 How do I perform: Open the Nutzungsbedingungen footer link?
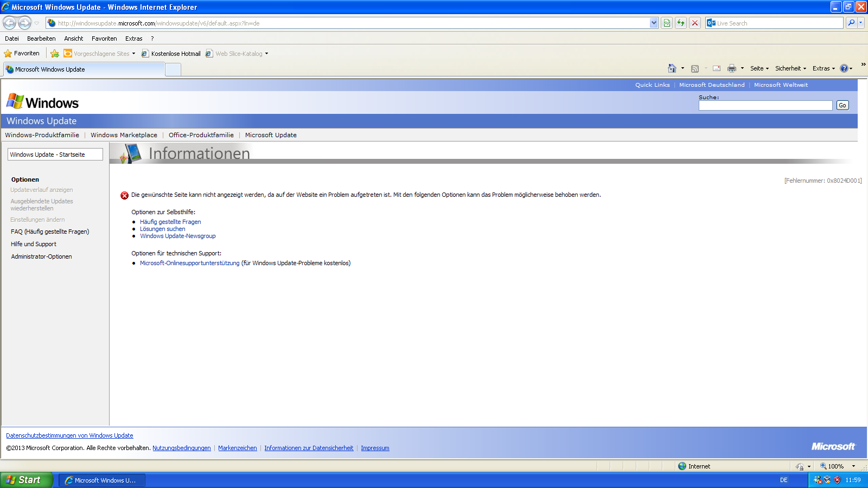point(182,448)
